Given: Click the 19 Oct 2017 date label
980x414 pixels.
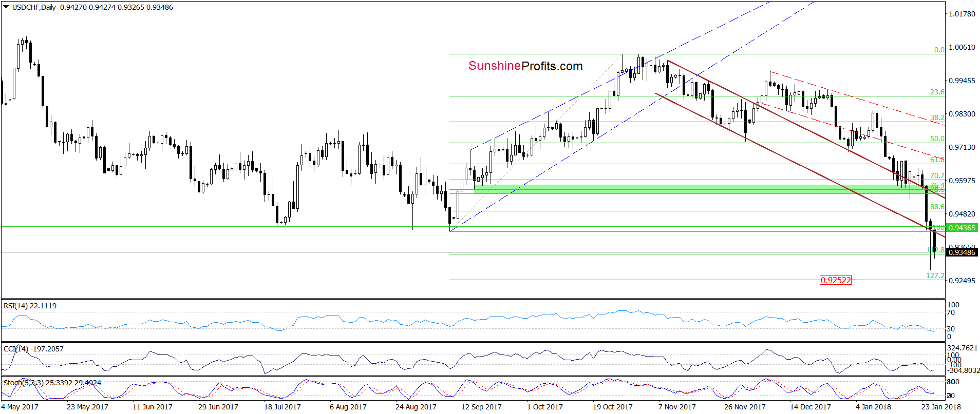Looking at the screenshot, I should [613, 407].
